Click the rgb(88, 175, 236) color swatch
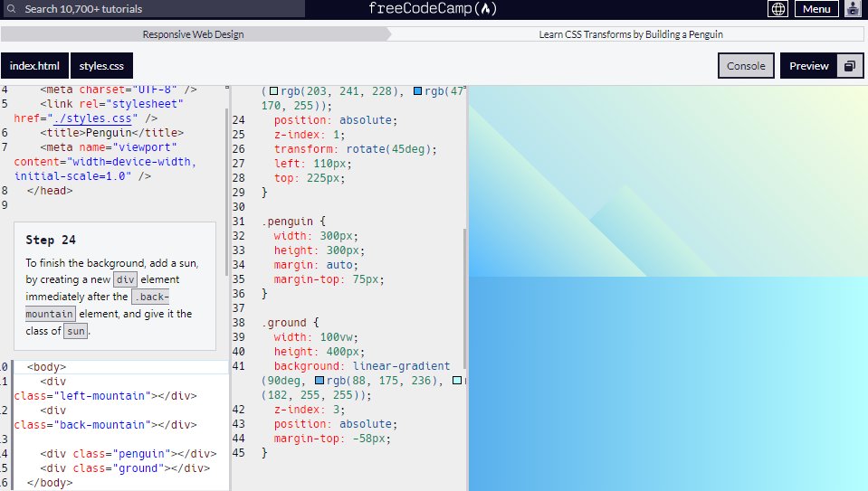868x491 pixels. 320,381
